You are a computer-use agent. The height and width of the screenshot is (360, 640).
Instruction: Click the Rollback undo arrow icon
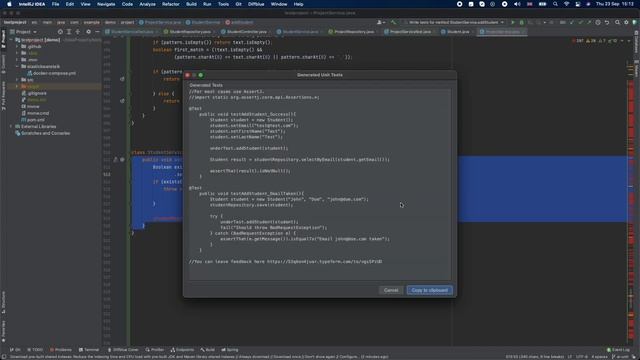[x=607, y=22]
